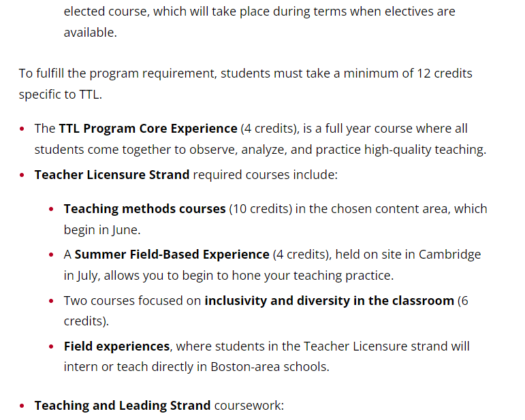This screenshot has height=420, width=525.
Task: Click 'specific to TTL.' line
Action: click(x=61, y=95)
